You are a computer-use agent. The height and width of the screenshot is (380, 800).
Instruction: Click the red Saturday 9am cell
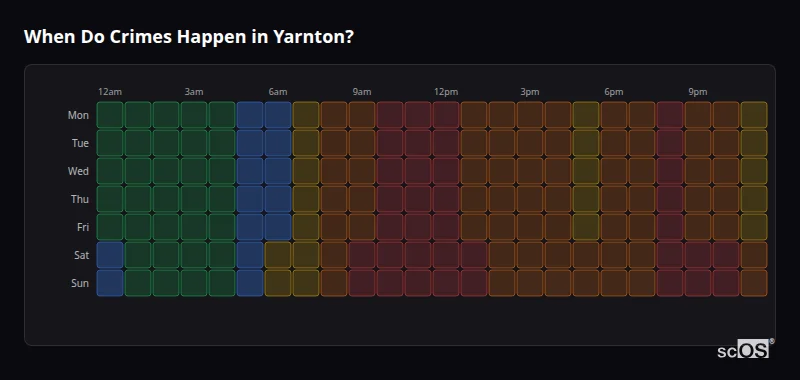tap(362, 255)
